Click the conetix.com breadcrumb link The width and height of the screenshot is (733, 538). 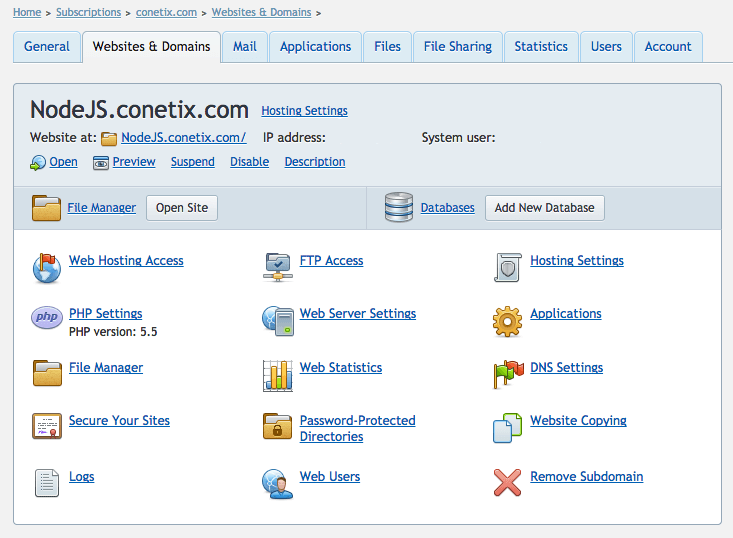pos(166,12)
